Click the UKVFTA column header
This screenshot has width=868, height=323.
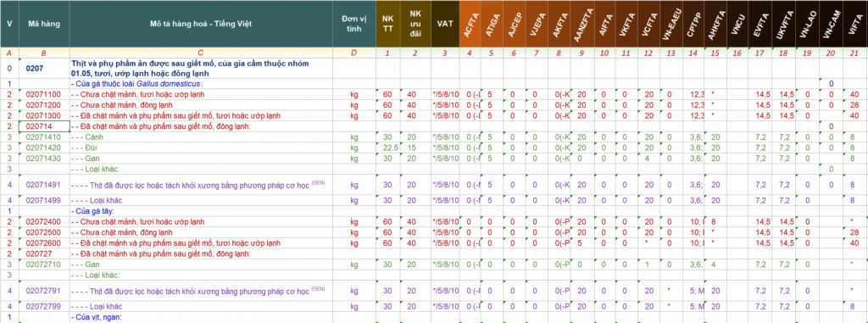pyautogui.click(x=785, y=24)
